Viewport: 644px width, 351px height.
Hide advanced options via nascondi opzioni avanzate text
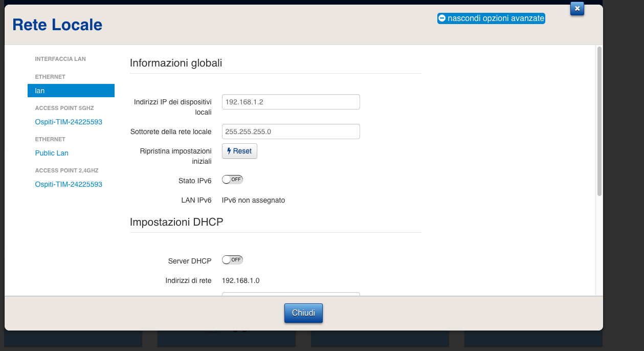(495, 18)
